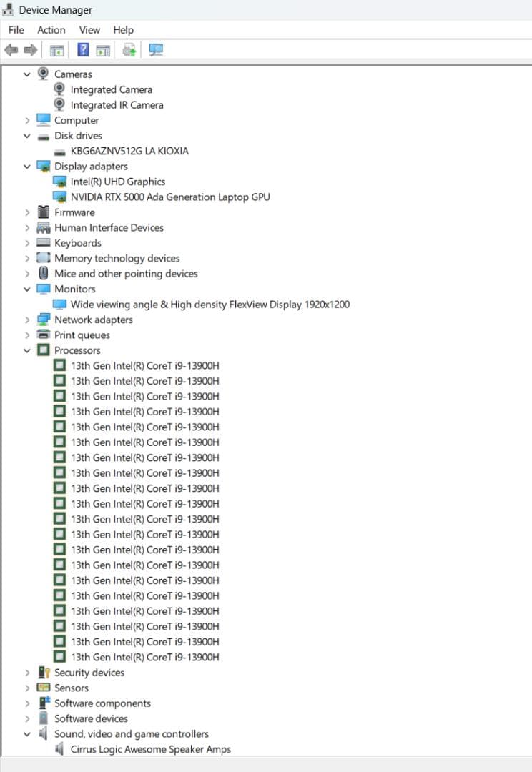
Task: Select Cirrus Logic Awesome Speaker Amps
Action: pos(150,750)
